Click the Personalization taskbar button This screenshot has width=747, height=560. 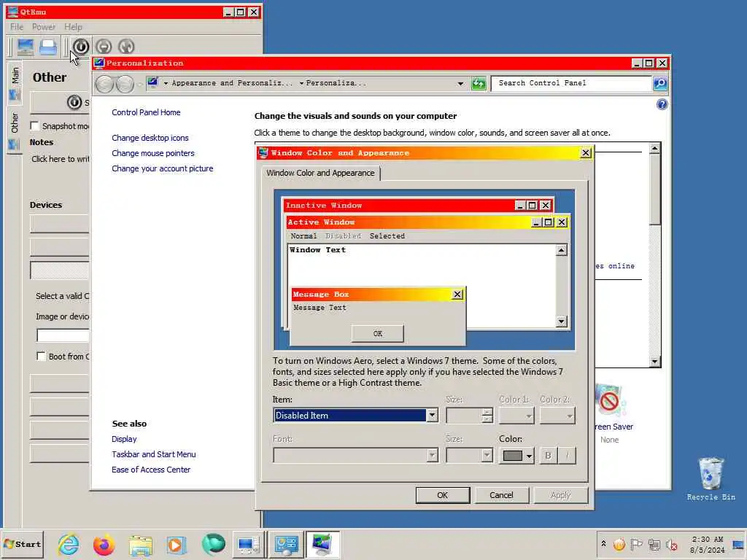(x=322, y=545)
